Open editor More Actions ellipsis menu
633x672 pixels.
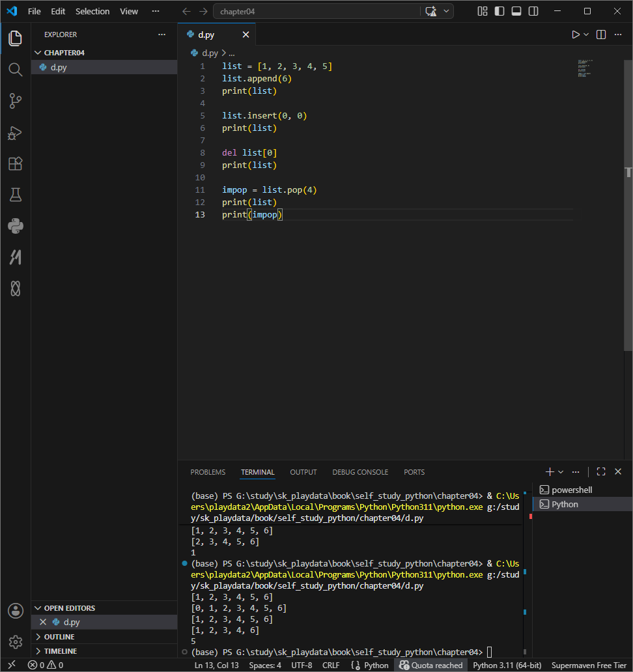618,35
